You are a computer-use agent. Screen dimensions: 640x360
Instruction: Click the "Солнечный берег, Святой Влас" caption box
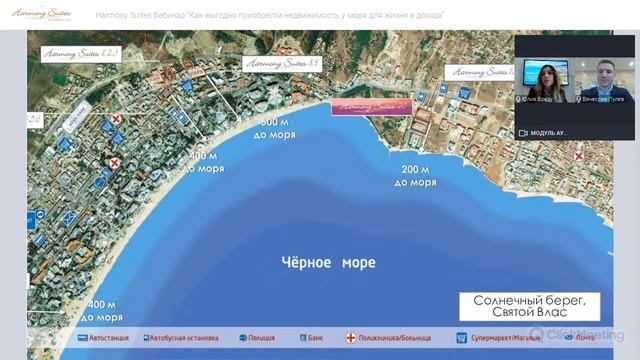click(x=530, y=307)
